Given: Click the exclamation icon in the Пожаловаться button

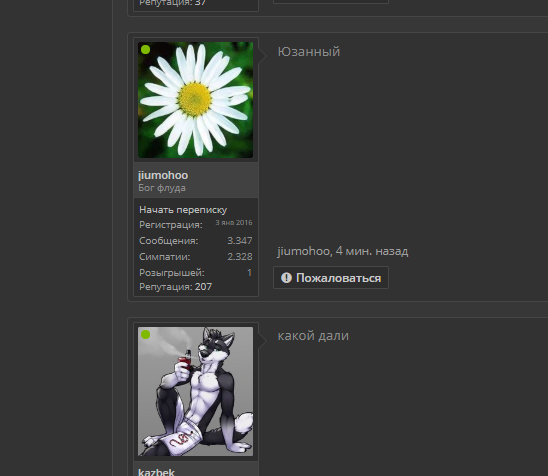Looking at the screenshot, I should pos(286,278).
